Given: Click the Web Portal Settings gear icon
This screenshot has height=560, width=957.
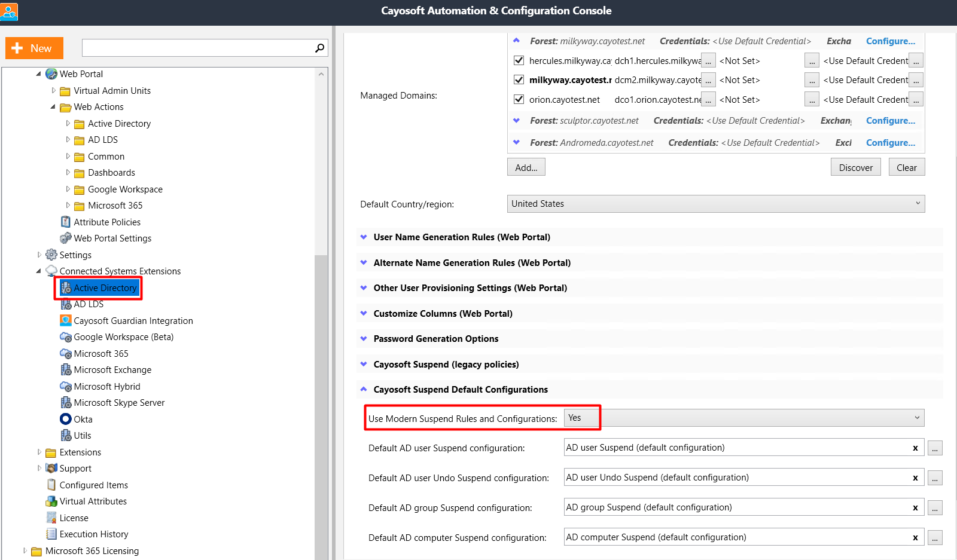Looking at the screenshot, I should [x=66, y=238].
